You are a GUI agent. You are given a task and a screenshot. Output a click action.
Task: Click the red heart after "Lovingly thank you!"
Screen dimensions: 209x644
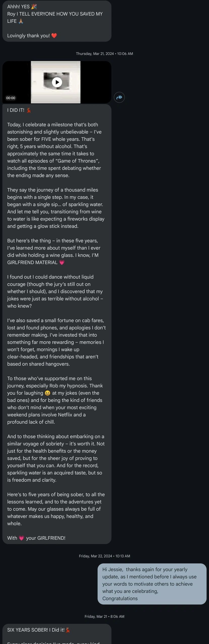[54, 36]
